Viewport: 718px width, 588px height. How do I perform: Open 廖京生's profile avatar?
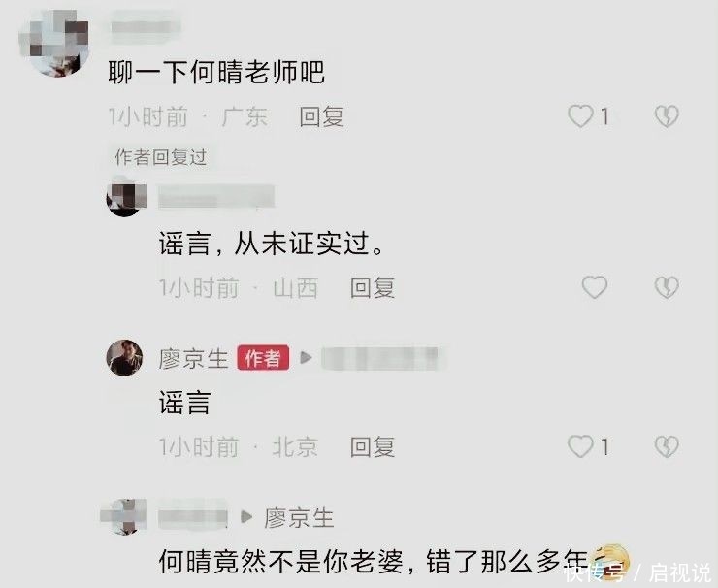tap(124, 358)
